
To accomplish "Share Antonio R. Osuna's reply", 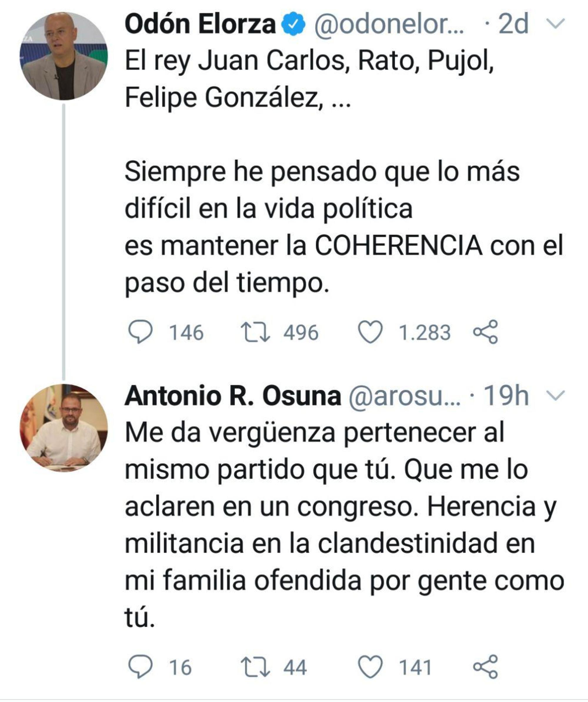I will pos(486,667).
